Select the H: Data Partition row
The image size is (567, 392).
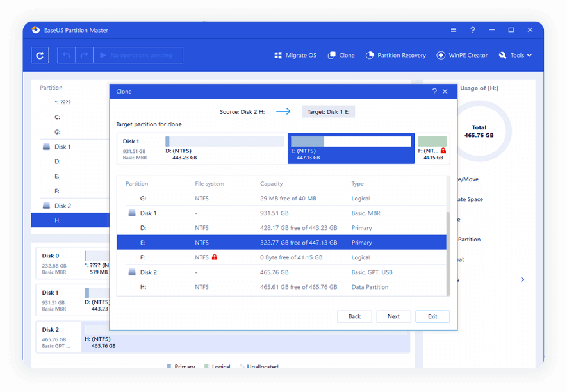281,287
